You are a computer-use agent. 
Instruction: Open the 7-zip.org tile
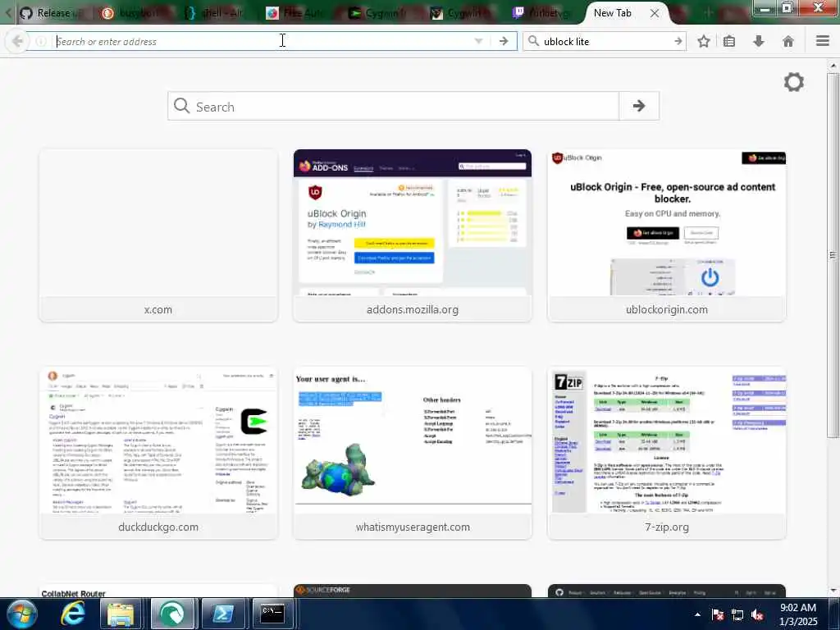(666, 453)
